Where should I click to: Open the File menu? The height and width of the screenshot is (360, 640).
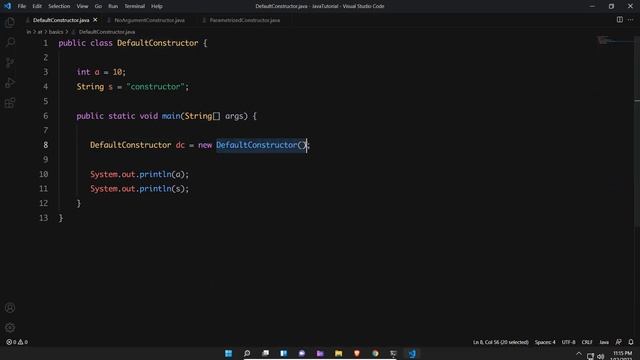click(x=22, y=6)
